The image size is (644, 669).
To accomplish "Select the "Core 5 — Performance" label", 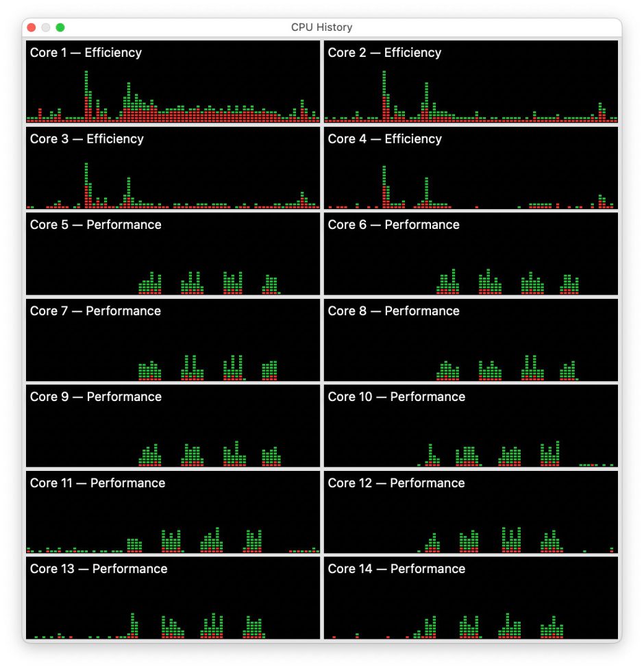I will point(95,224).
